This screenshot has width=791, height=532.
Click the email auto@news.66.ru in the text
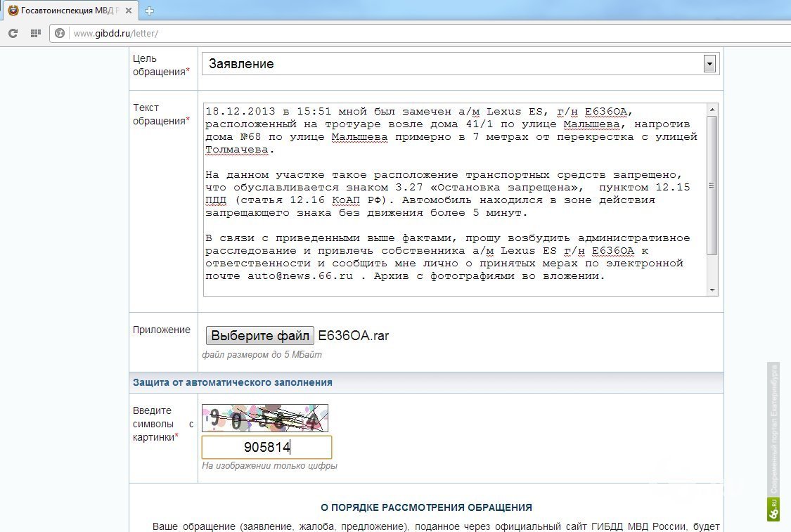pyautogui.click(x=300, y=275)
